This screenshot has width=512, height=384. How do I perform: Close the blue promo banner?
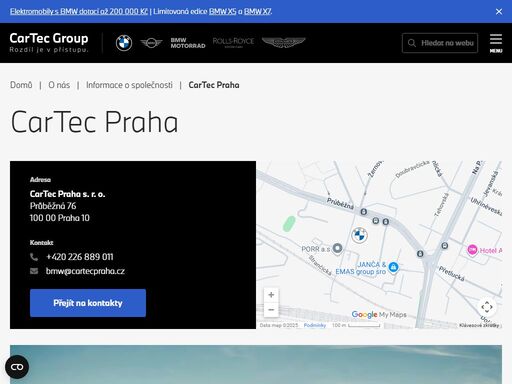(499, 12)
